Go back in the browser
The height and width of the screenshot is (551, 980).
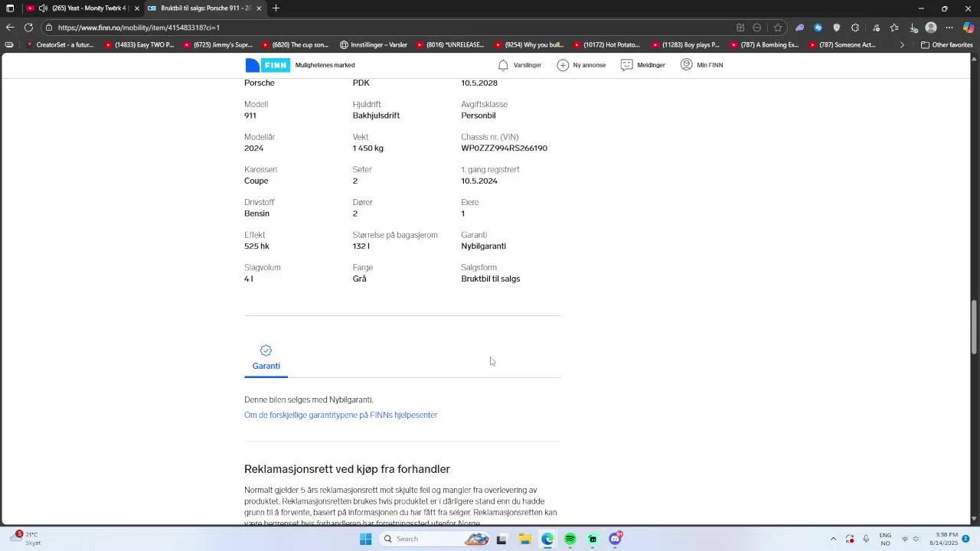coord(10,28)
